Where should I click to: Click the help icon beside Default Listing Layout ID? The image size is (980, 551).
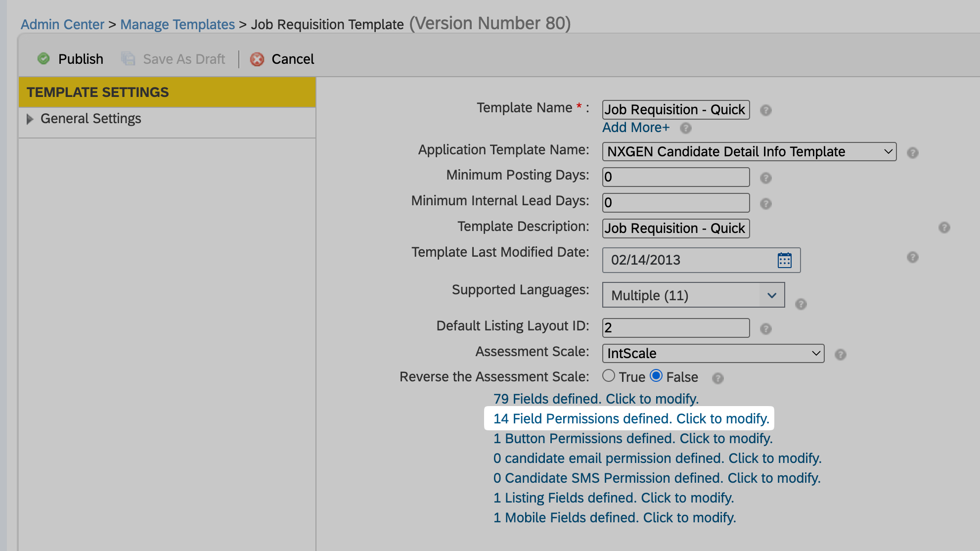point(765,329)
